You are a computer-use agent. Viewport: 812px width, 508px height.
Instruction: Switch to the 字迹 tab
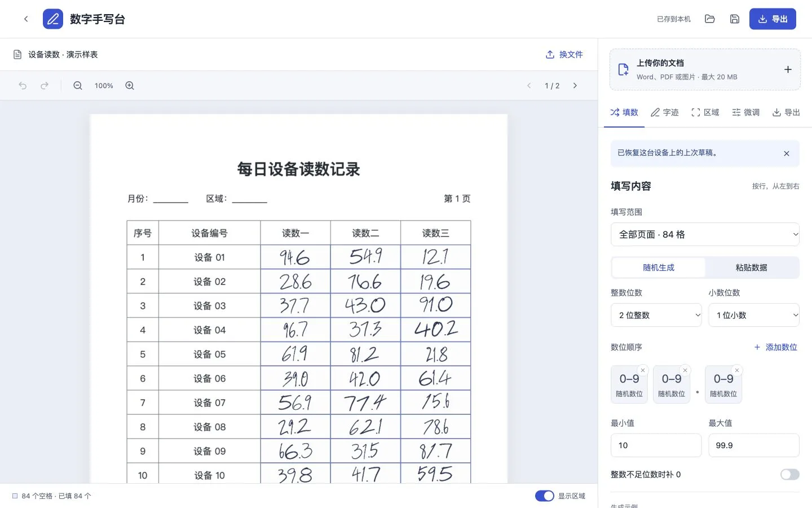665,112
